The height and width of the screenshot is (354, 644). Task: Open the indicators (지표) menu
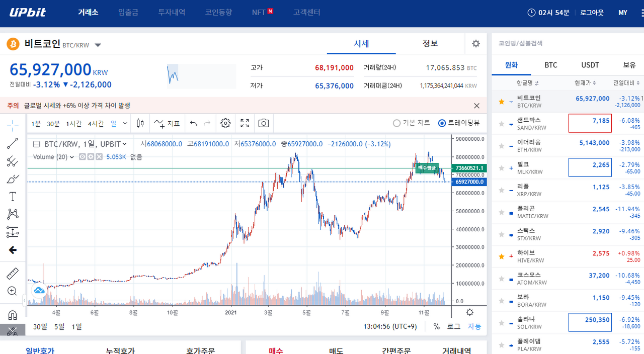coord(167,123)
